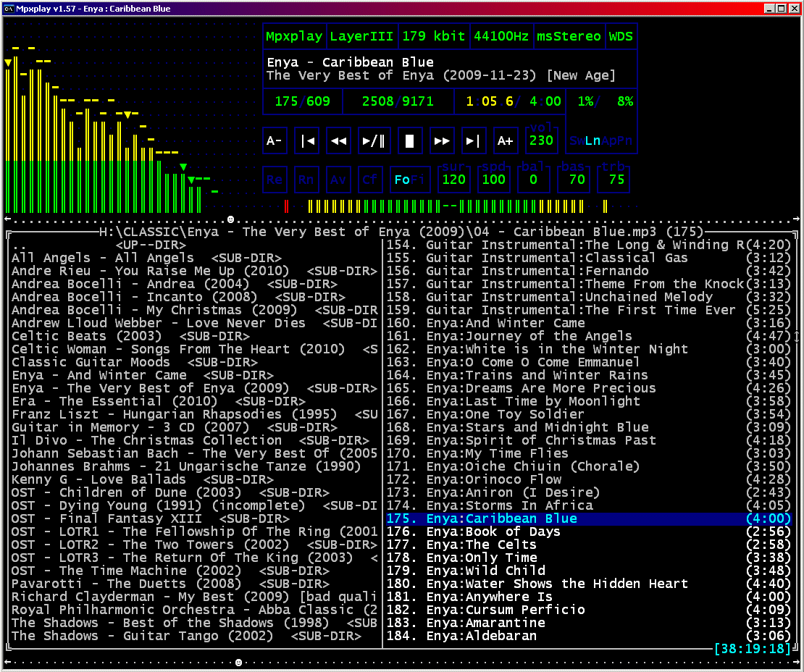Enable the Rn random play toggle

click(306, 180)
